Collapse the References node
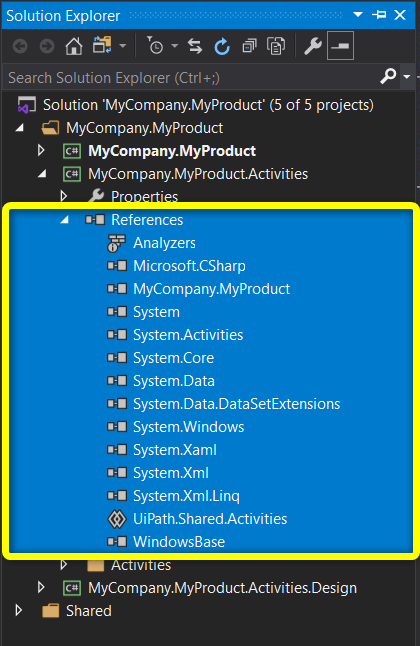 click(x=64, y=220)
